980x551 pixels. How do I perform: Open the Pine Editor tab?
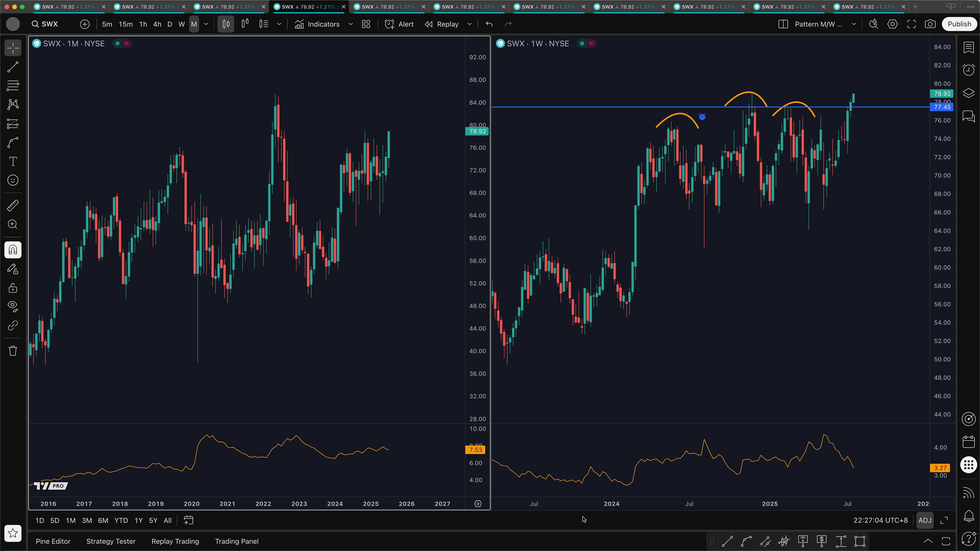click(x=53, y=541)
